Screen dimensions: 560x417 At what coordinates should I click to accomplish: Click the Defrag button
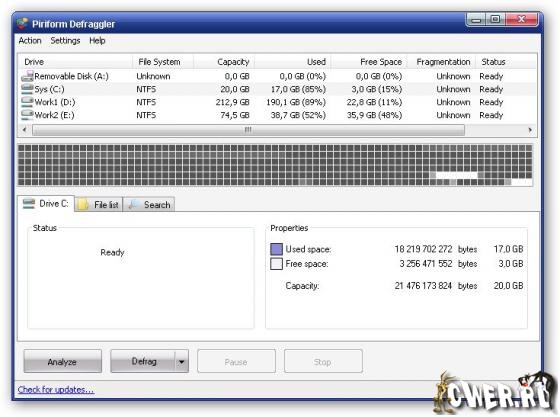(143, 362)
